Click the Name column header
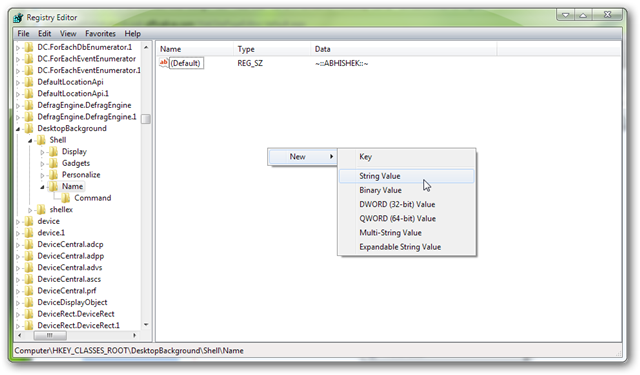 click(x=195, y=49)
